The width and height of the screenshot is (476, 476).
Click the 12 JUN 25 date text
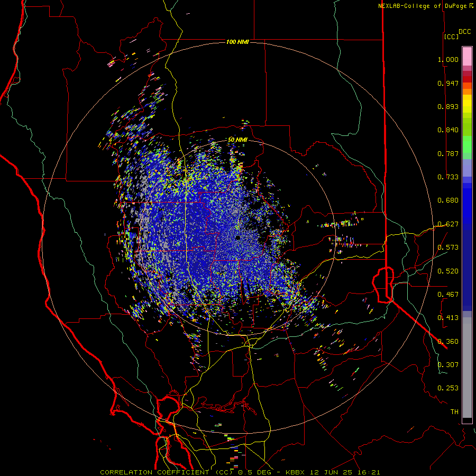click(331, 472)
